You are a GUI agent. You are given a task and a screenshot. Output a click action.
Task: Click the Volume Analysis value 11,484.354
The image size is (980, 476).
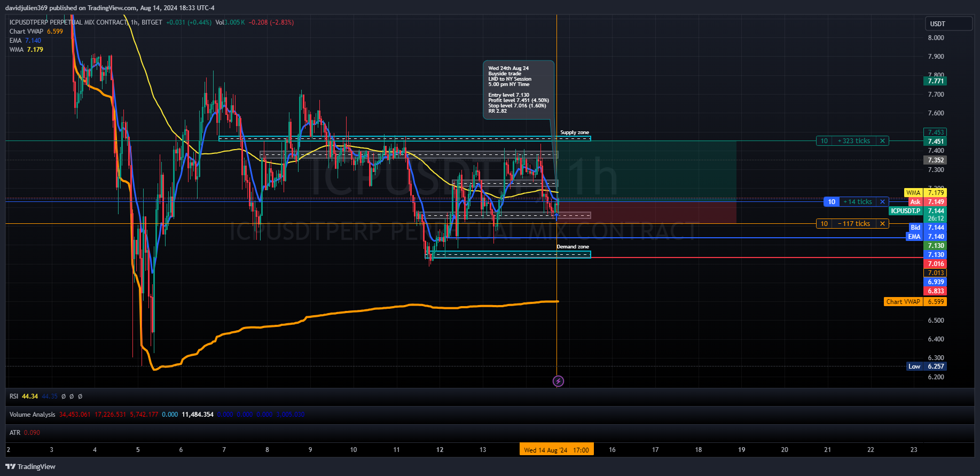198,415
